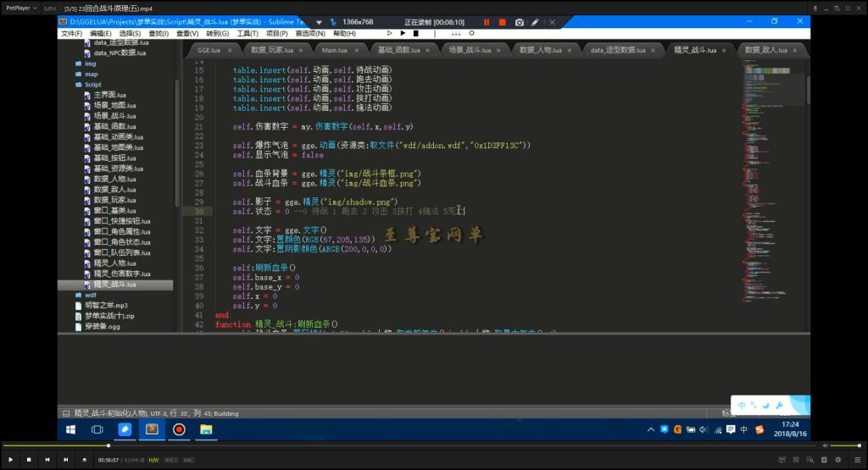Viewport: 868px width, 470px height.
Task: Toggle the H/W hardware decoding indicator
Action: 153,460
